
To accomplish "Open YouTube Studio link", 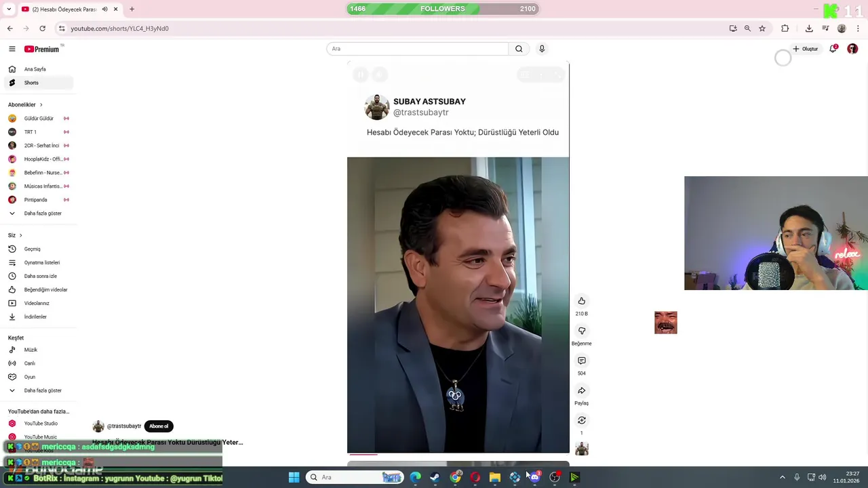I will [38, 424].
